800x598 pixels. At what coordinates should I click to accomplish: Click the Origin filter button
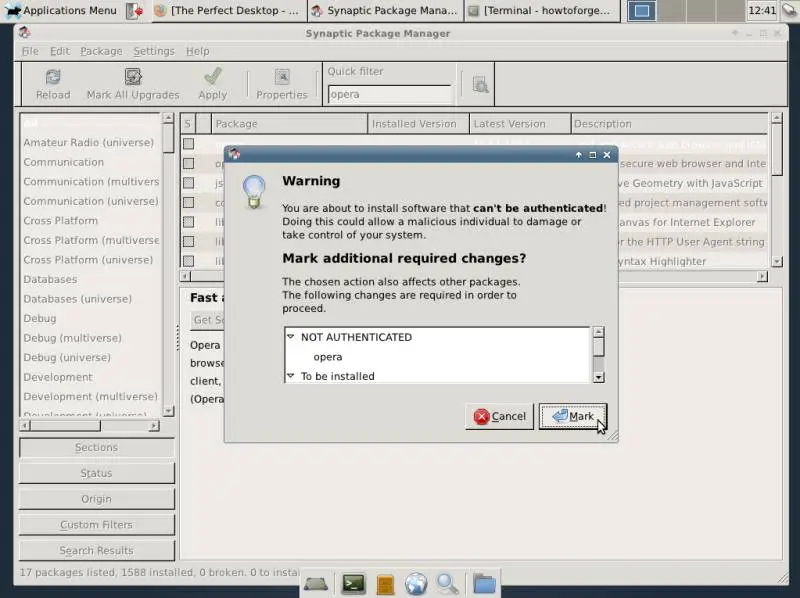click(96, 499)
